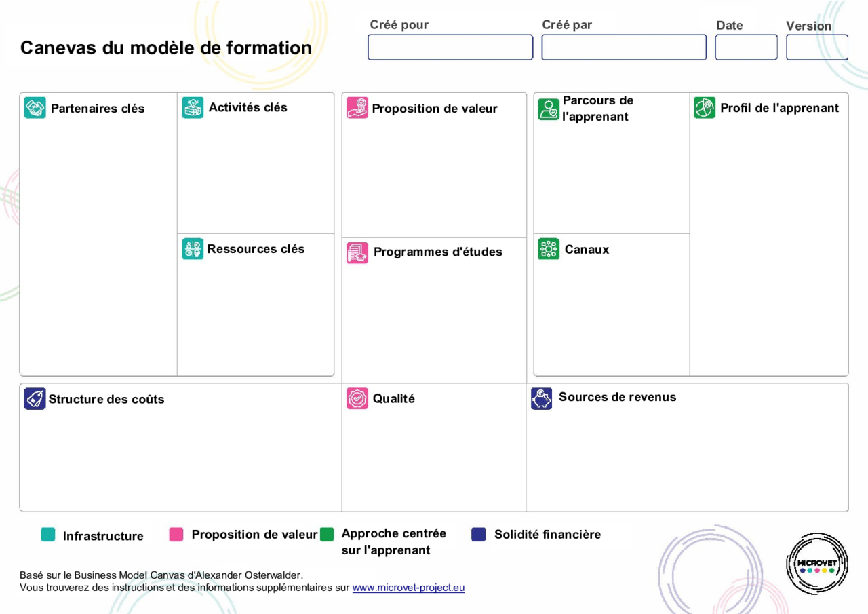This screenshot has height=614, width=868.
Task: Click the teal Infrastructure legend swatch
Action: point(48,535)
